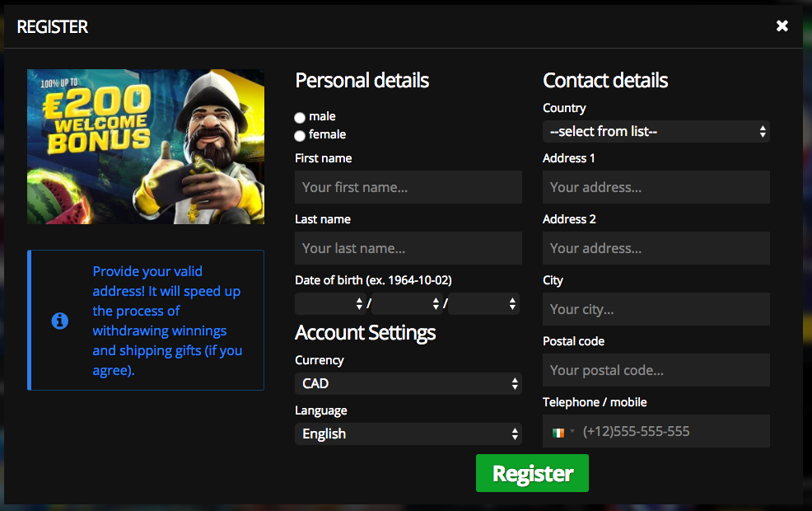Open the first date of birth dropdown
Screen dimensions: 812x511
point(330,304)
